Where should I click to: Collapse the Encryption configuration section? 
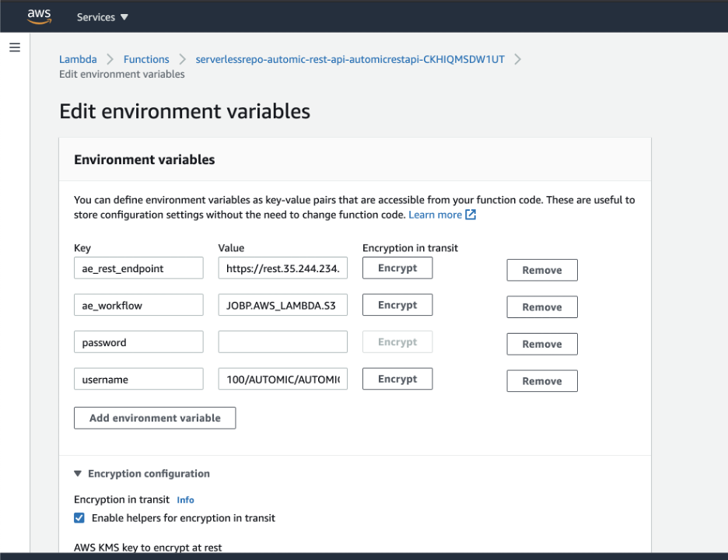point(79,474)
